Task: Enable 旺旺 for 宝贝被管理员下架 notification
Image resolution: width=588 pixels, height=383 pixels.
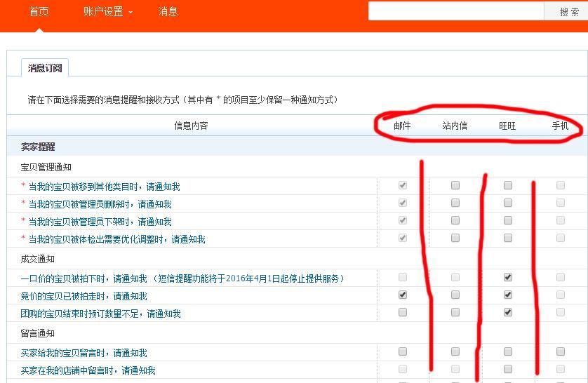Action: [x=508, y=221]
